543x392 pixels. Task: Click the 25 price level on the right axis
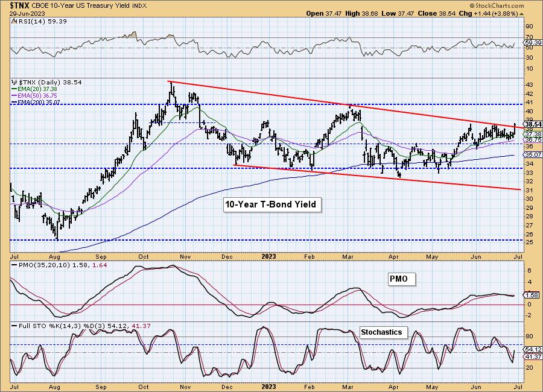[530, 242]
